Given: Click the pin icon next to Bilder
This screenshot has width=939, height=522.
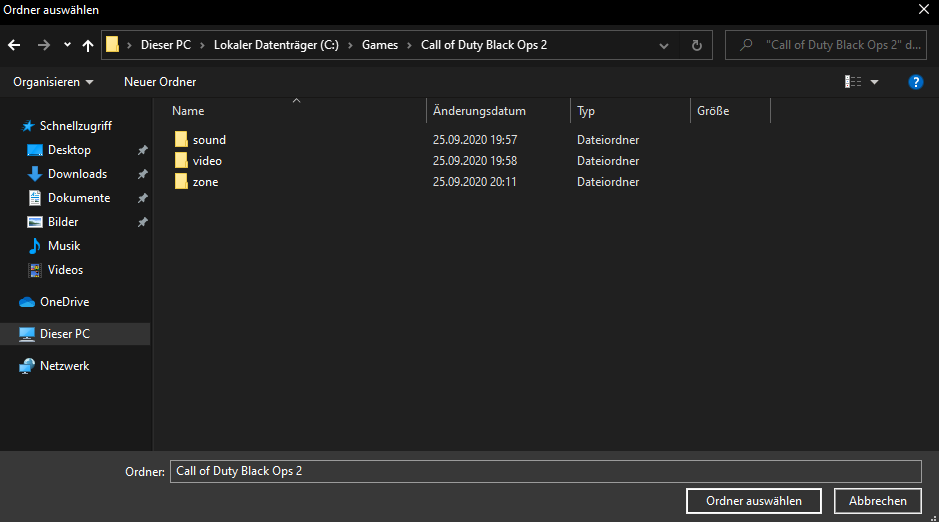Looking at the screenshot, I should [x=143, y=222].
